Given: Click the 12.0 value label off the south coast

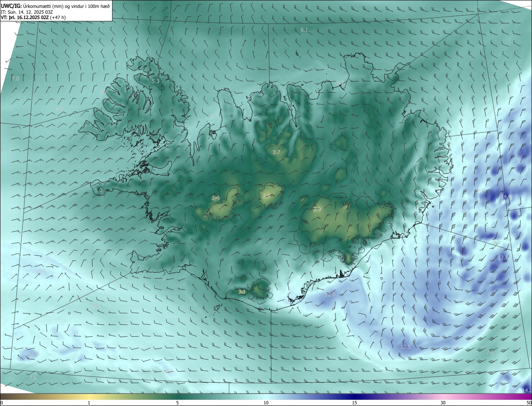Looking at the screenshot, I should [x=330, y=294].
